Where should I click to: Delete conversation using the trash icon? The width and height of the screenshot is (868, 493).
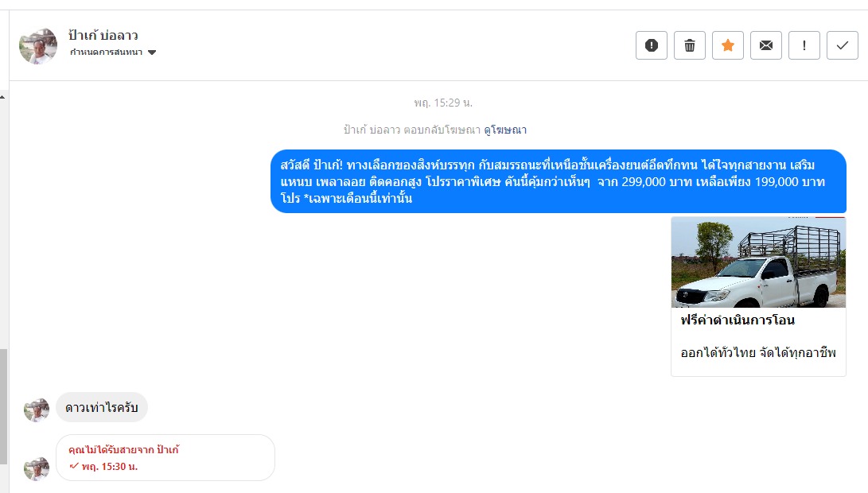click(x=690, y=45)
